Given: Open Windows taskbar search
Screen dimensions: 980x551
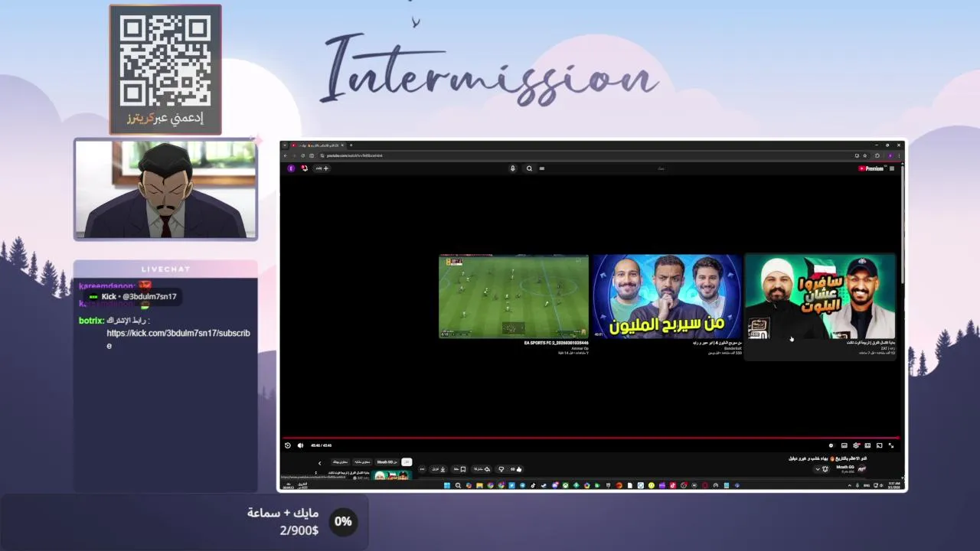Looking at the screenshot, I should tap(458, 485).
